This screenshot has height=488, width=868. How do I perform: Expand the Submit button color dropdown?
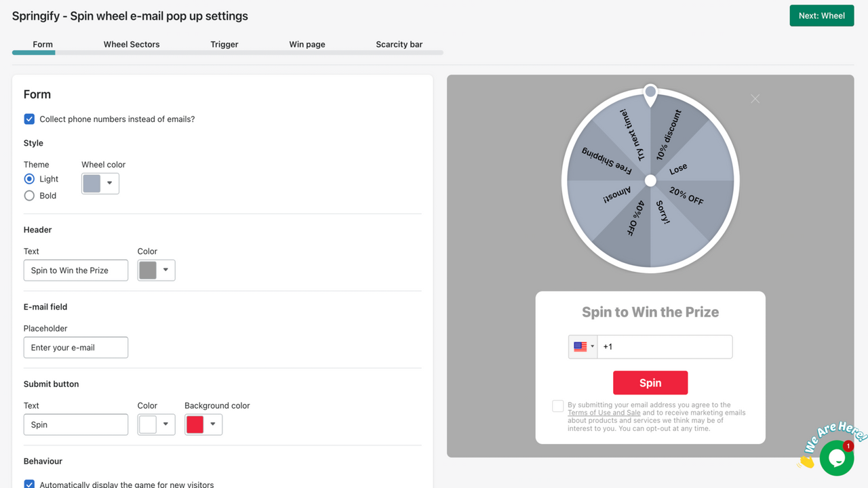tap(165, 424)
